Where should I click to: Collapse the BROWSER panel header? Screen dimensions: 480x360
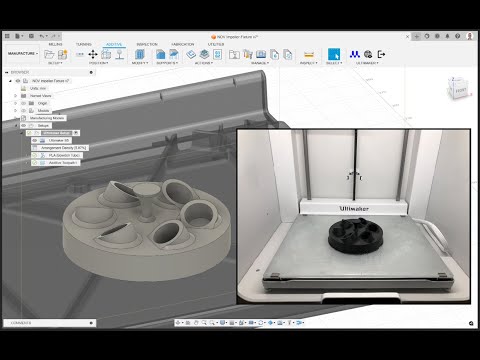coord(7,72)
